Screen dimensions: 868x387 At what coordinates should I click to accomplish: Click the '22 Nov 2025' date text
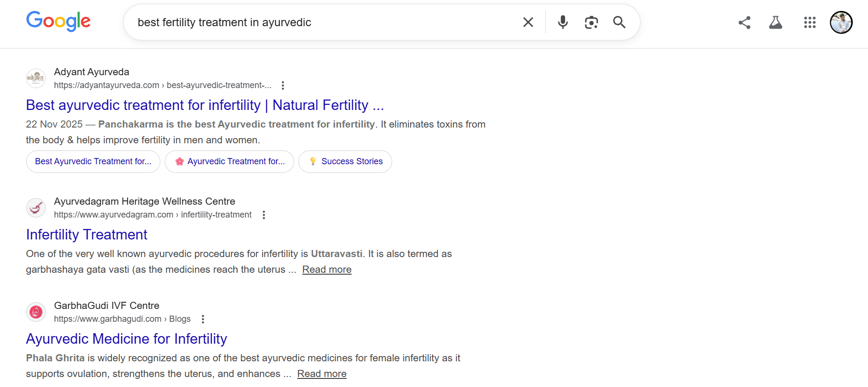click(54, 124)
